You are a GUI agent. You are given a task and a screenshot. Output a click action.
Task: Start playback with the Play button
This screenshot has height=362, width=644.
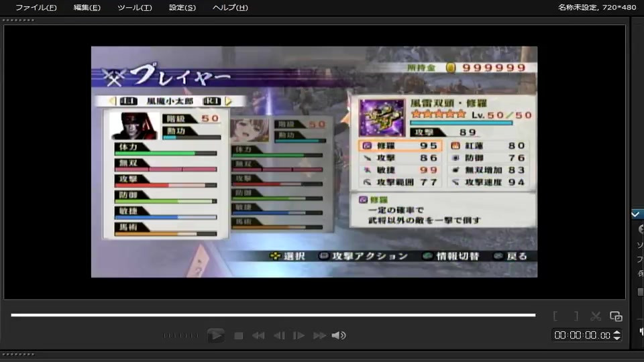(215, 335)
